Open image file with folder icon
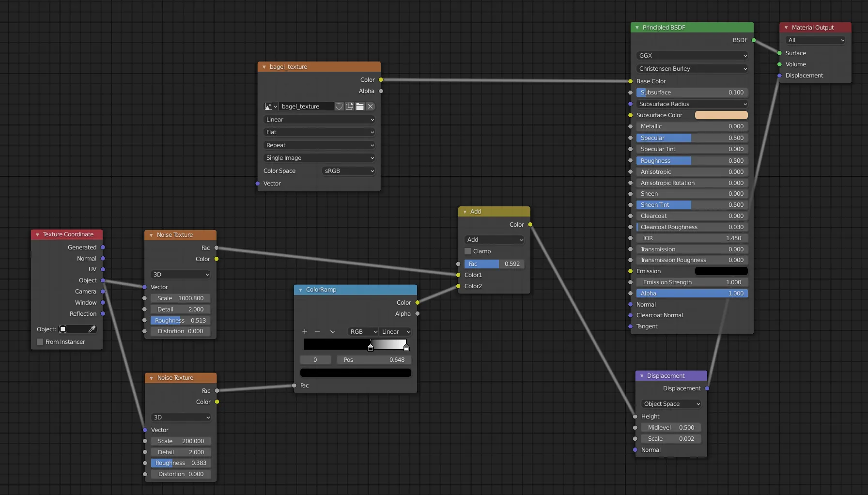Image resolution: width=868 pixels, height=495 pixels. 360,107
